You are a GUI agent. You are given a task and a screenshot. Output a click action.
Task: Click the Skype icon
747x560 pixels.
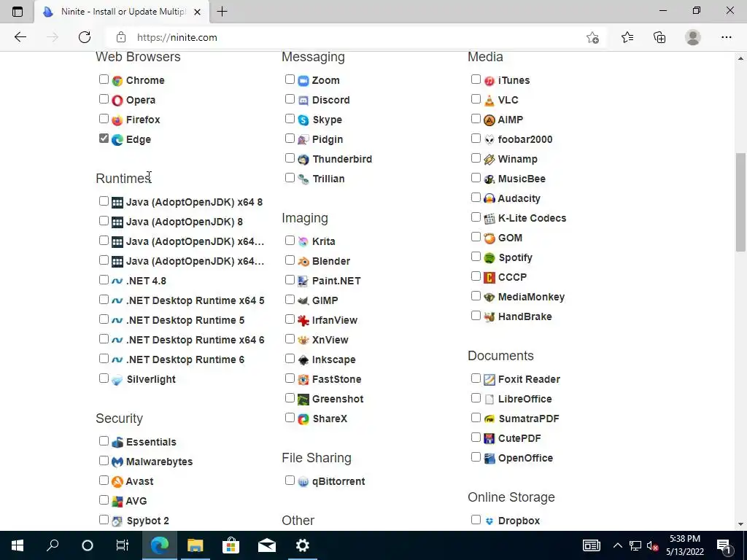[x=303, y=120]
